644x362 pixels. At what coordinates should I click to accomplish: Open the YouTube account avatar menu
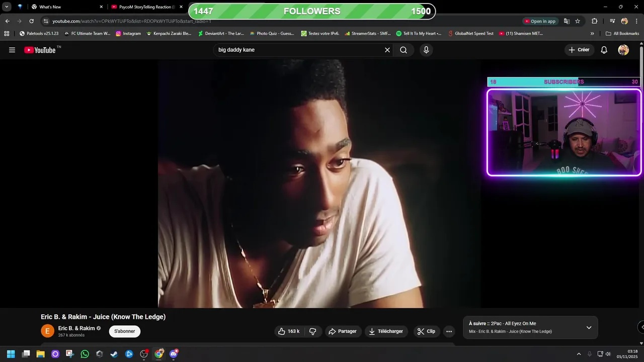point(623,50)
